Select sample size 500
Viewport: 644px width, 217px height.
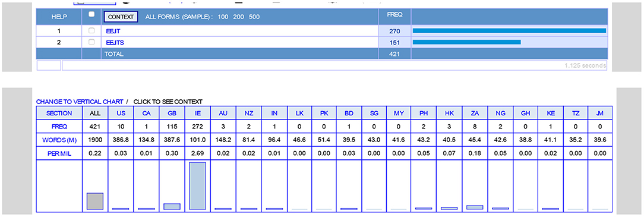coord(254,17)
